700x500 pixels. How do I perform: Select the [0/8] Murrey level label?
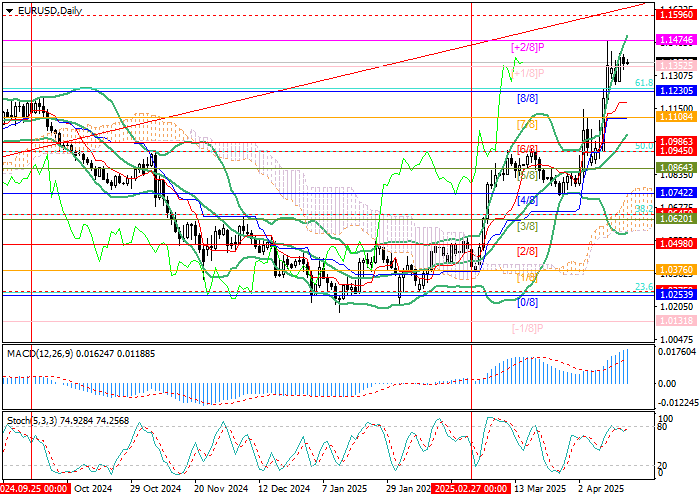[x=527, y=301]
